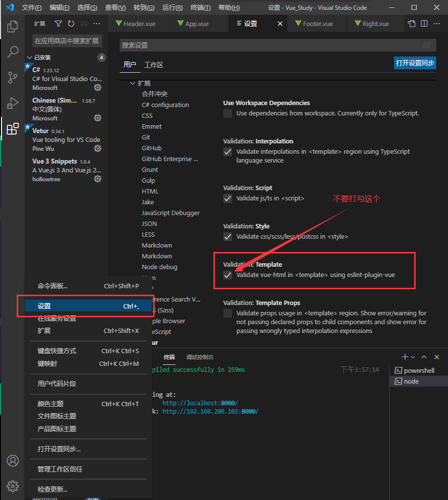Open manage gear for Chinese language pack
The image size is (448, 500).
click(x=98, y=118)
